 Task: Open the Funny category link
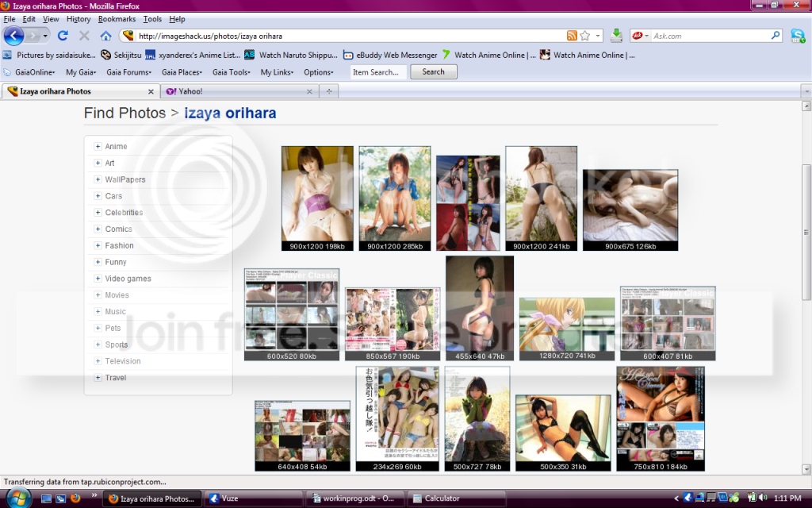point(116,262)
